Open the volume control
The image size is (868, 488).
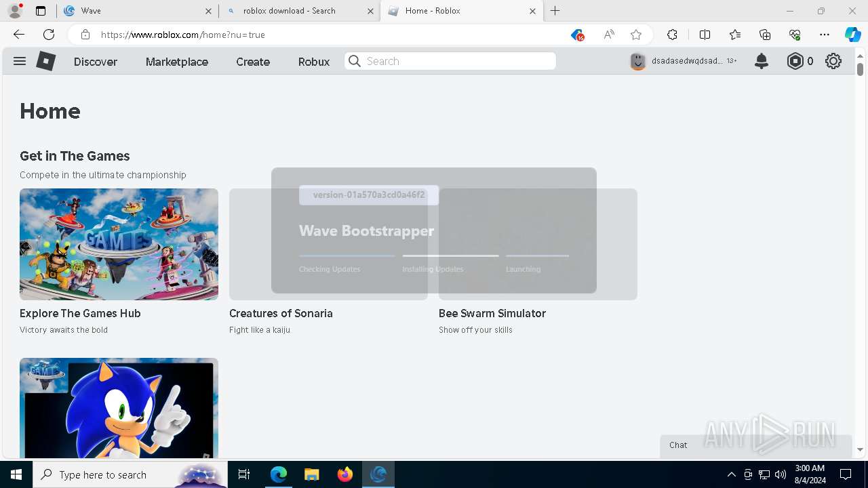pyautogui.click(x=781, y=474)
